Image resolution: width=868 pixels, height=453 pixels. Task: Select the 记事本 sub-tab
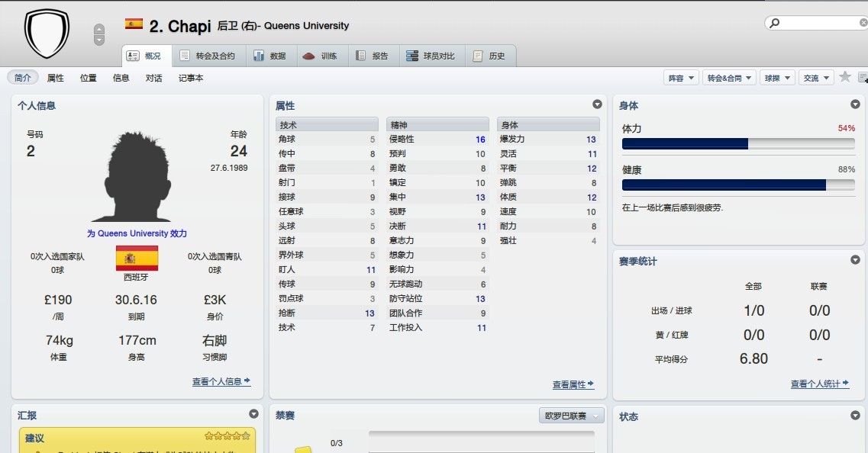click(191, 78)
